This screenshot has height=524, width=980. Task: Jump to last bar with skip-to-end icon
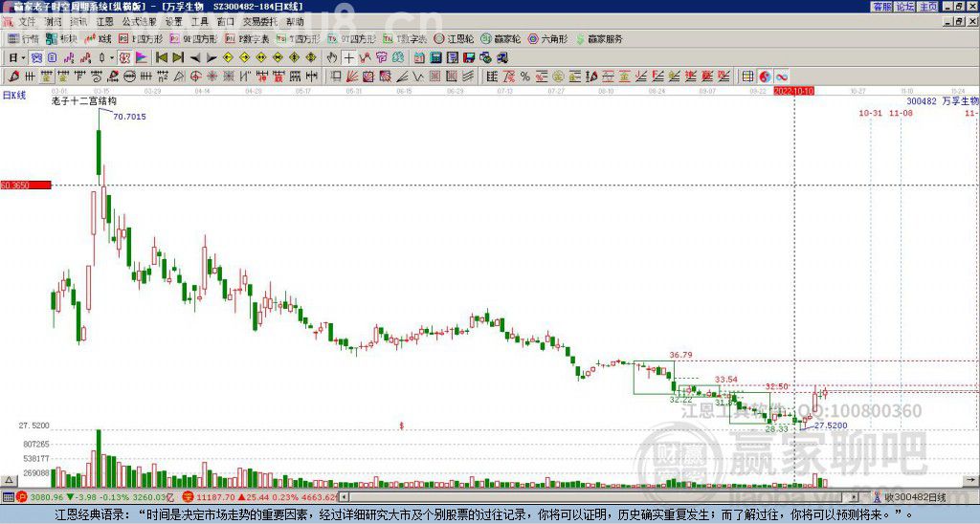coord(178,58)
